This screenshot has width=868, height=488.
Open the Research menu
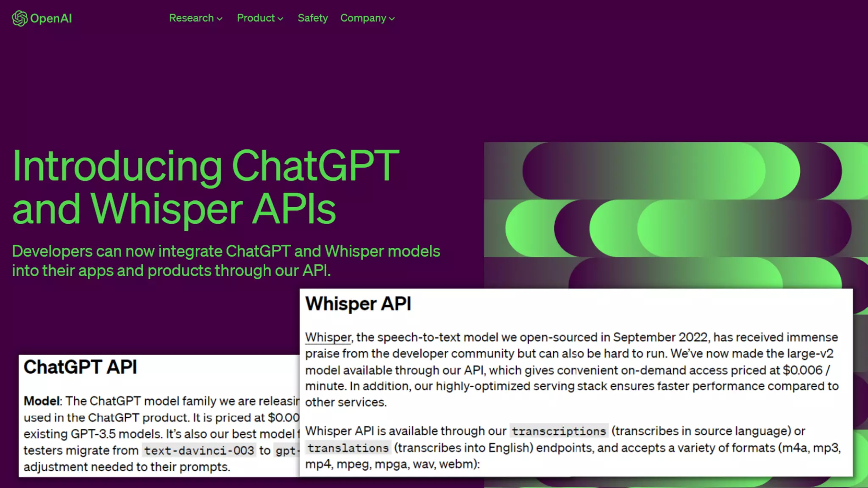[192, 18]
